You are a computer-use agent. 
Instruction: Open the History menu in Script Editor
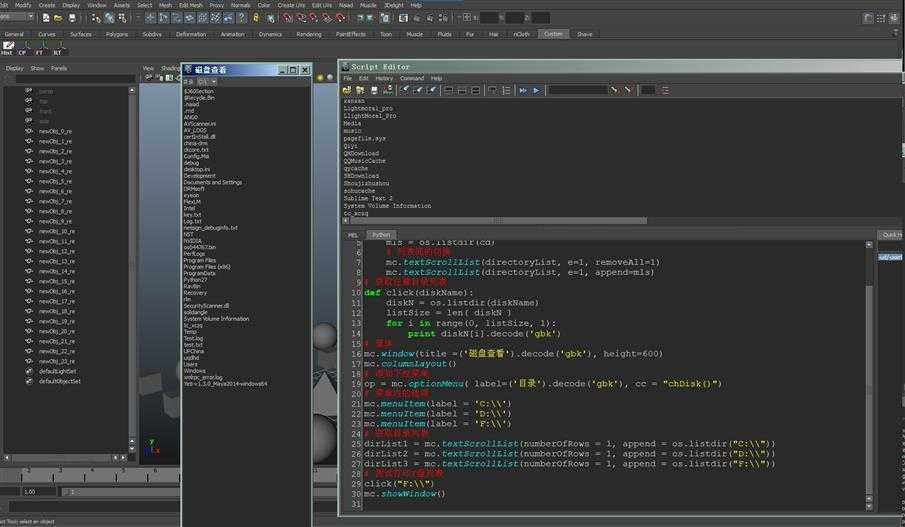pyautogui.click(x=384, y=78)
